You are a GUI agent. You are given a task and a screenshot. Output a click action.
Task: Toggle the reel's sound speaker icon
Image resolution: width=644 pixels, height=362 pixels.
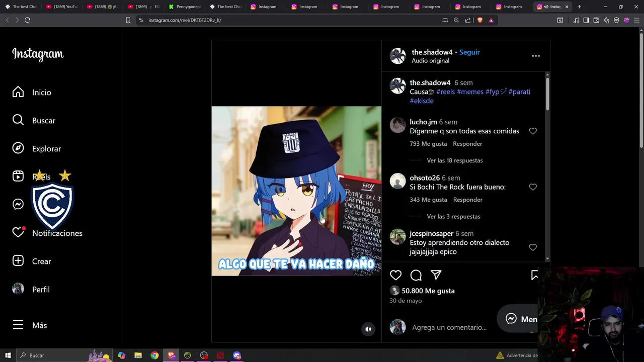(x=368, y=329)
